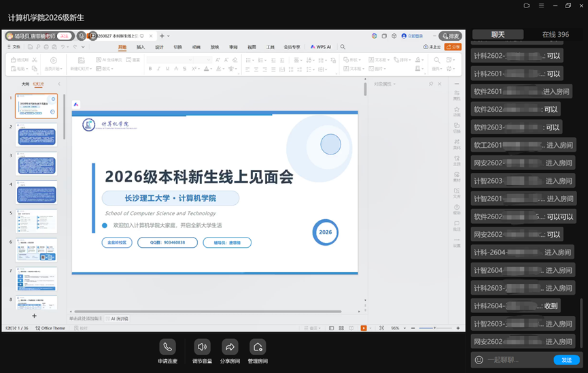Open 管理房间 room management
The width and height of the screenshot is (588, 373).
[258, 346]
